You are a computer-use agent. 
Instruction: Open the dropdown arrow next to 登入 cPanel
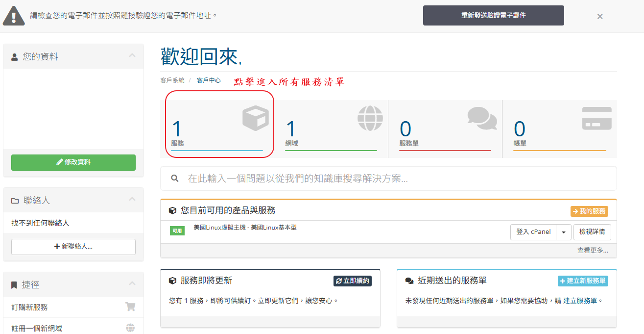(x=564, y=232)
